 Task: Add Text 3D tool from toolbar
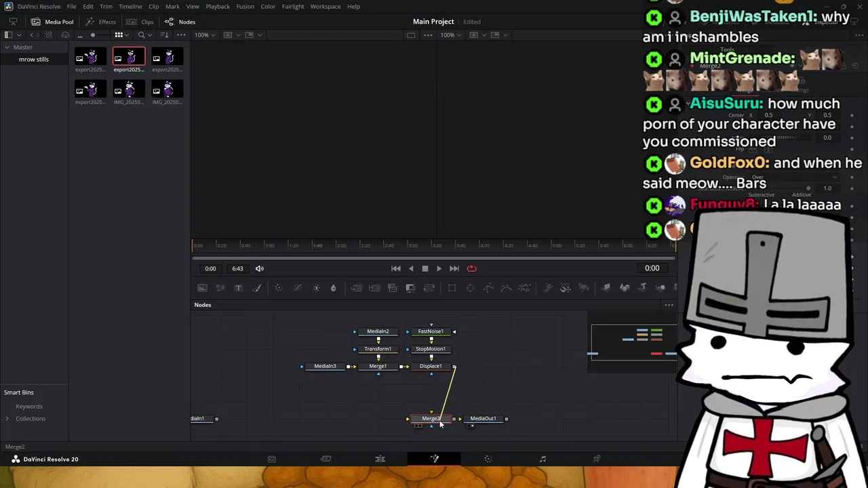click(x=642, y=287)
